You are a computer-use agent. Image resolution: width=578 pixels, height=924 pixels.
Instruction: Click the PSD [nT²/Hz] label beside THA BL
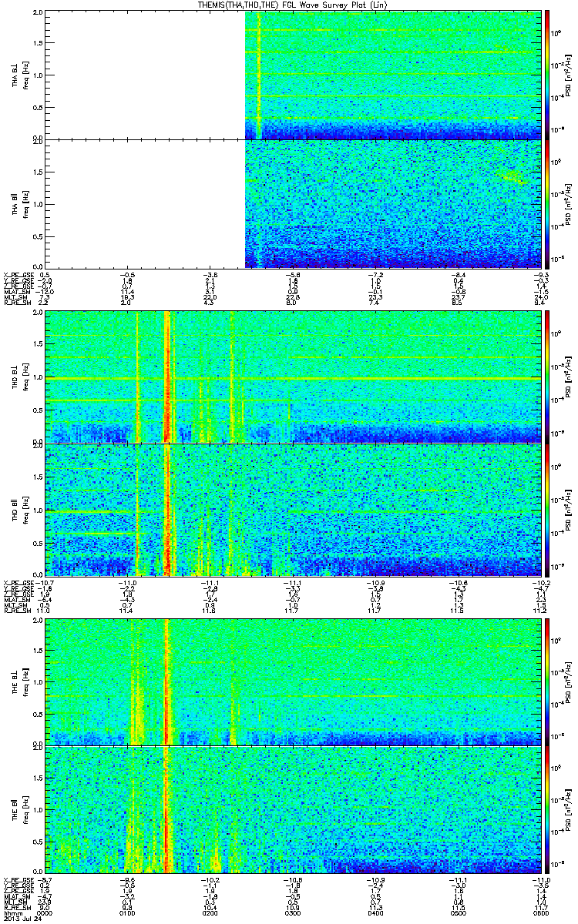click(568, 75)
